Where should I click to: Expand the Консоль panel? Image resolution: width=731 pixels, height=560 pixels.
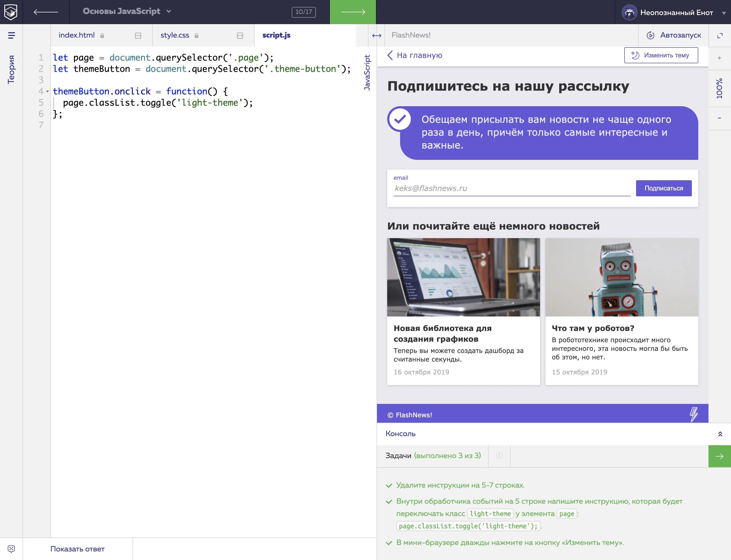click(x=720, y=434)
